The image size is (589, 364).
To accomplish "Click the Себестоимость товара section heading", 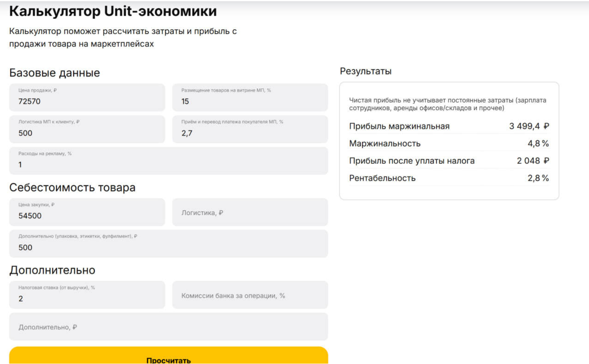I will pyautogui.click(x=72, y=188).
